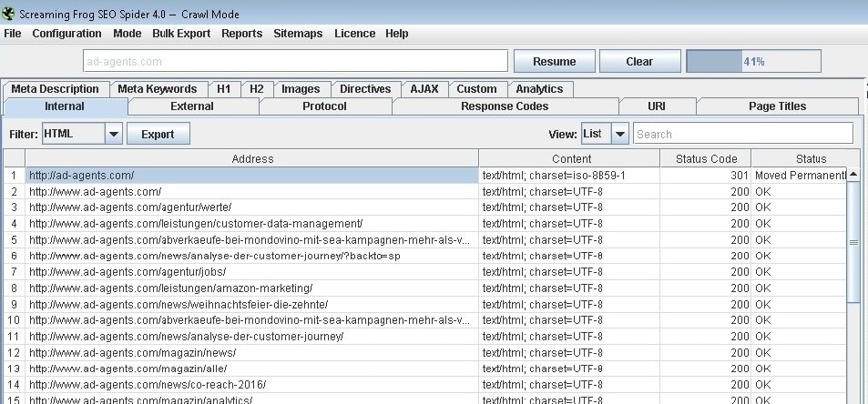Switch to the Meta Description tab
Screen dimensions: 868x404
pos(56,89)
